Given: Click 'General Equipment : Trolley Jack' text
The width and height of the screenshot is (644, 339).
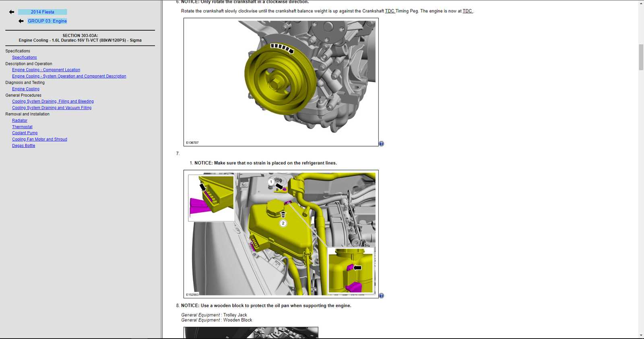Looking at the screenshot, I should coord(214,315).
